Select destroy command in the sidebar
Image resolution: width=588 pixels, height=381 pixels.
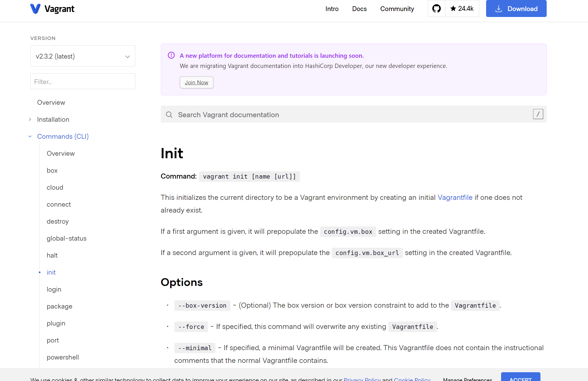(x=58, y=221)
